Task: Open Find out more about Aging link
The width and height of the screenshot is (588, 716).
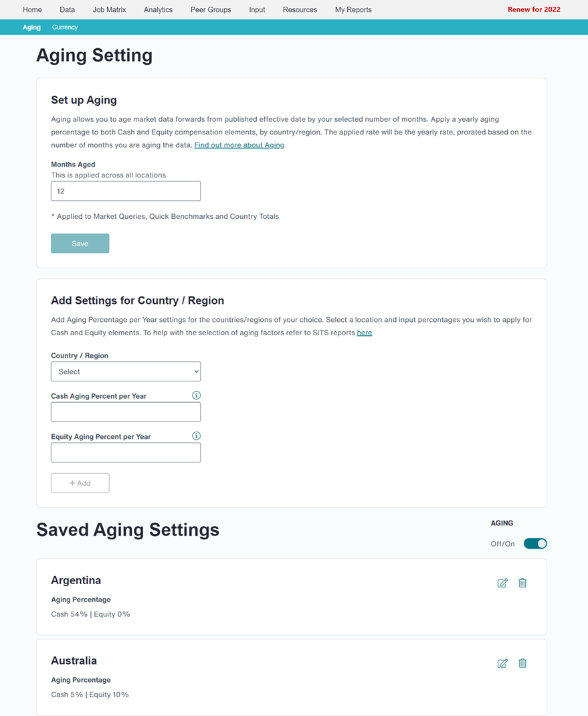Action: pyautogui.click(x=239, y=145)
